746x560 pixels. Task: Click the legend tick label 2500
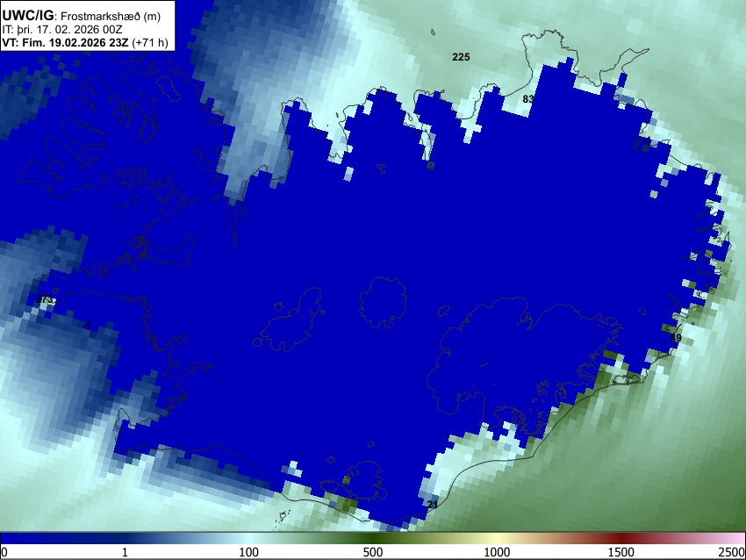(732, 552)
